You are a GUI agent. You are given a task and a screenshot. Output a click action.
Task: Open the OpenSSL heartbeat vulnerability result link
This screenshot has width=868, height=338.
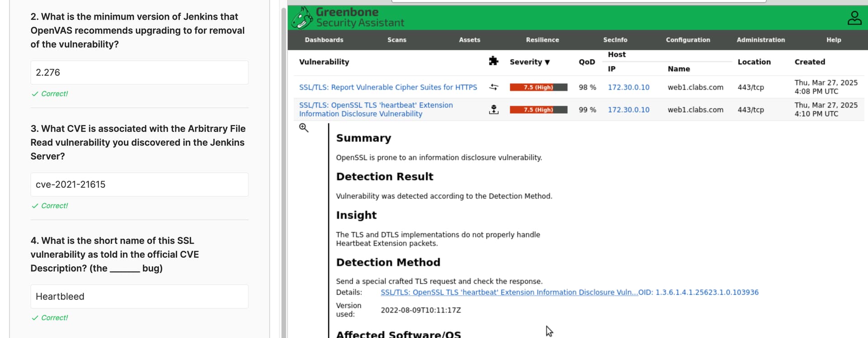[x=375, y=109]
